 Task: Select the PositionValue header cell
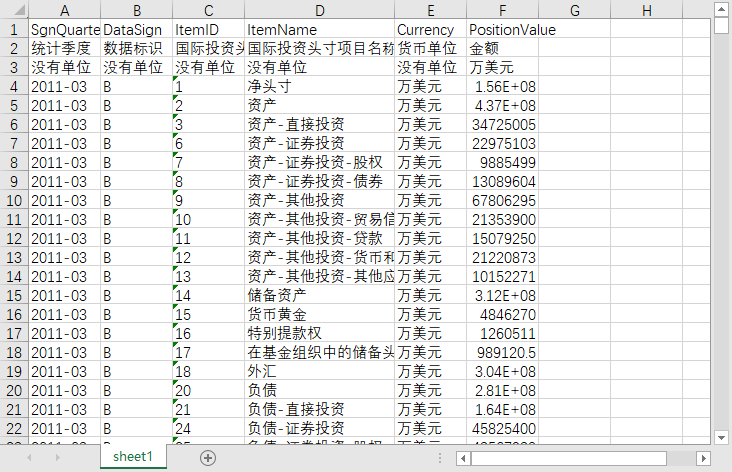pyautogui.click(x=502, y=29)
